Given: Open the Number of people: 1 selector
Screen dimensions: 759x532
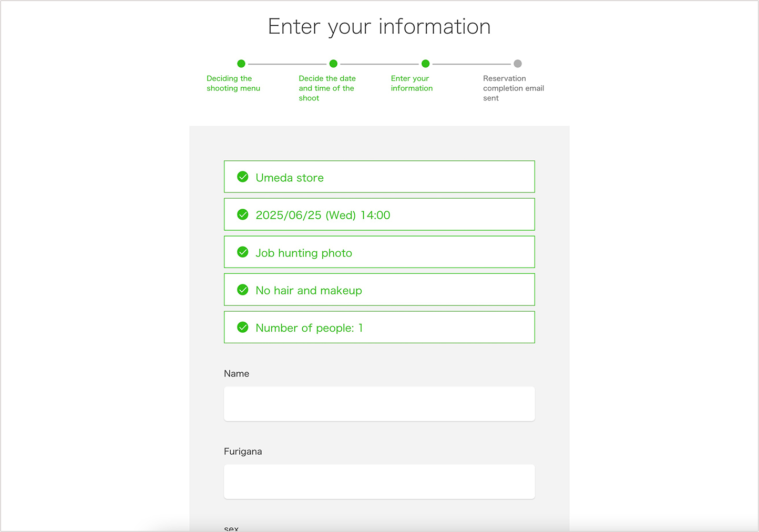Looking at the screenshot, I should (379, 327).
